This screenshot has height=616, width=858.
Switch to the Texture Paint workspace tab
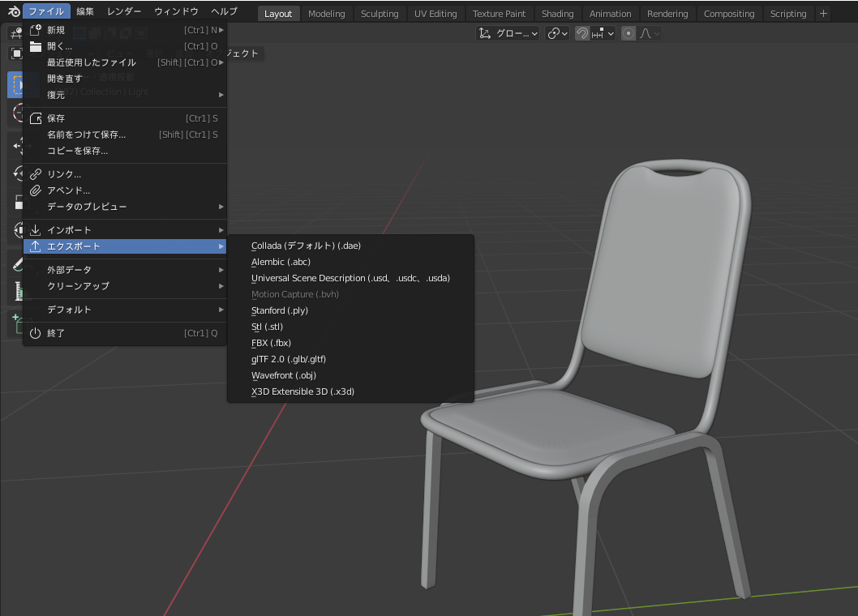coord(499,14)
